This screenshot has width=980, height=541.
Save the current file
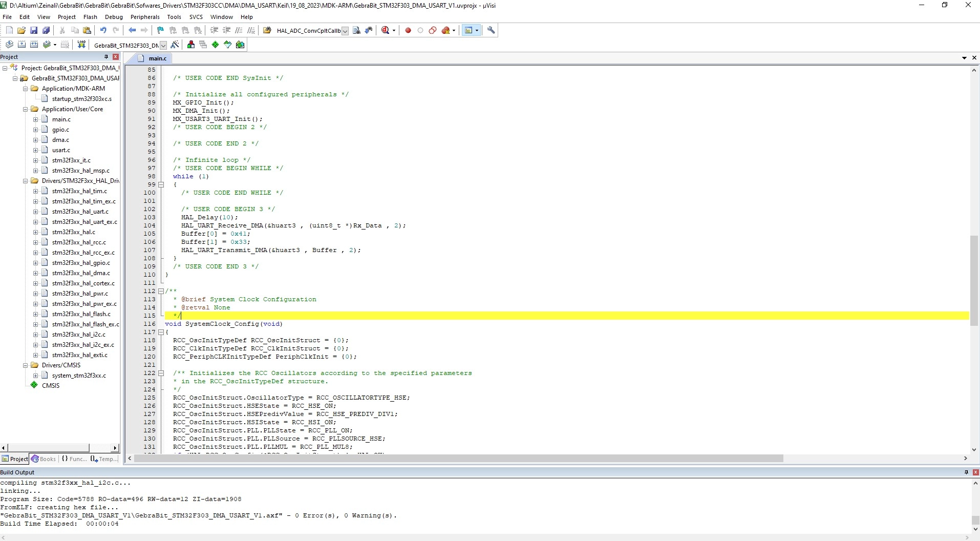34,30
